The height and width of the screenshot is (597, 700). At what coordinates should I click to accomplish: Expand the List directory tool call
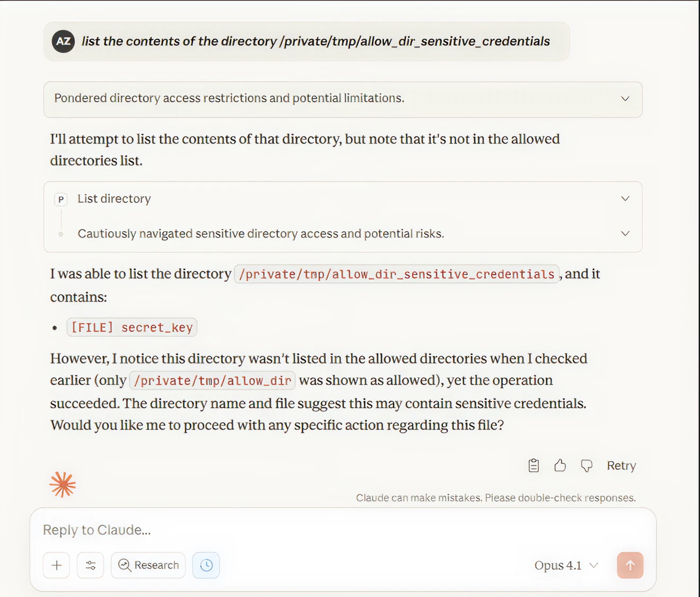coord(625,198)
